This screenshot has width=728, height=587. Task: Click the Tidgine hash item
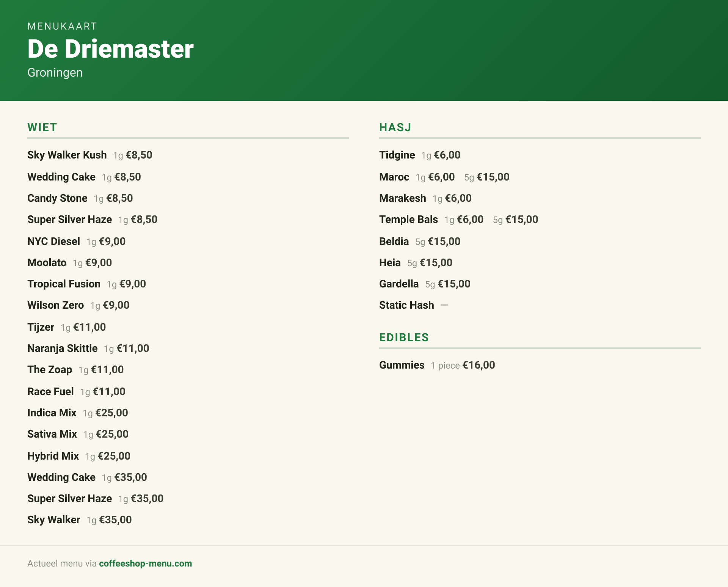(x=397, y=155)
